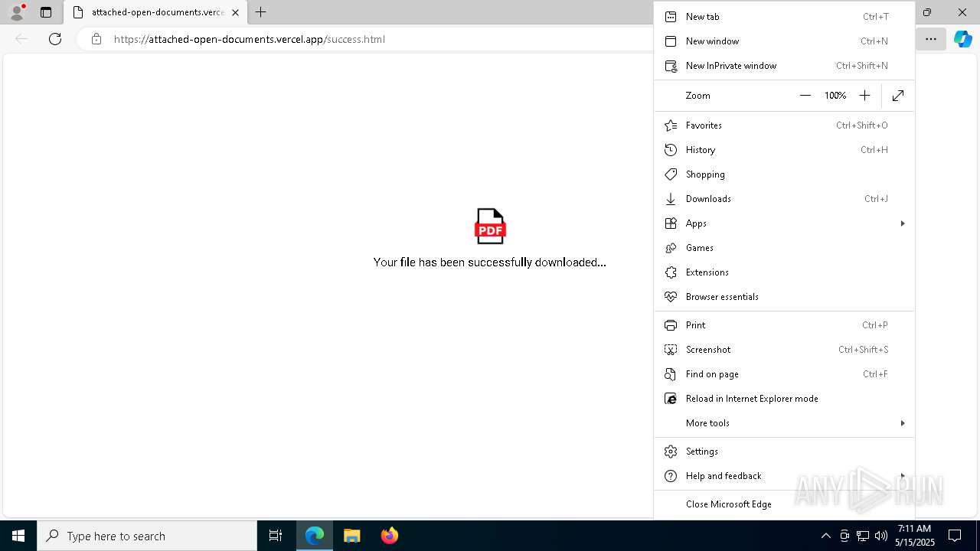Open a New InPrivate window

point(784,66)
